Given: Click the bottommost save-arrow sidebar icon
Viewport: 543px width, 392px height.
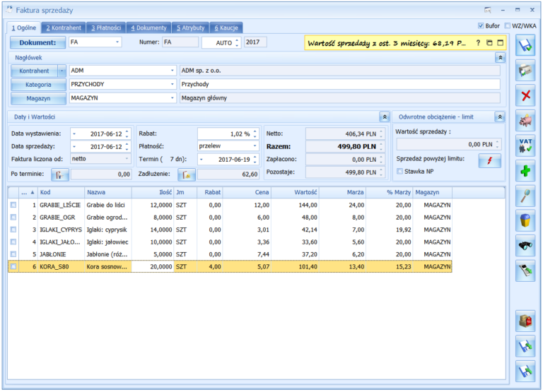Looking at the screenshot, I should tap(525, 372).
